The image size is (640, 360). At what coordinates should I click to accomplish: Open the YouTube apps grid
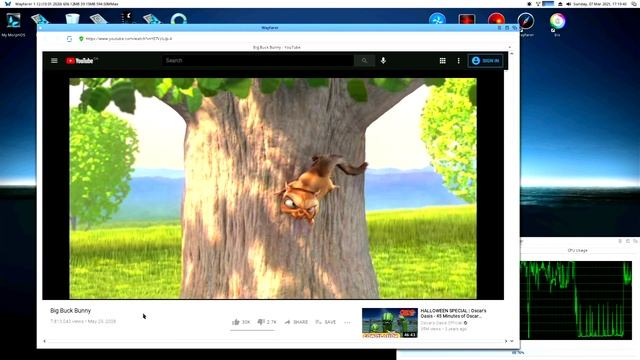pyautogui.click(x=442, y=61)
